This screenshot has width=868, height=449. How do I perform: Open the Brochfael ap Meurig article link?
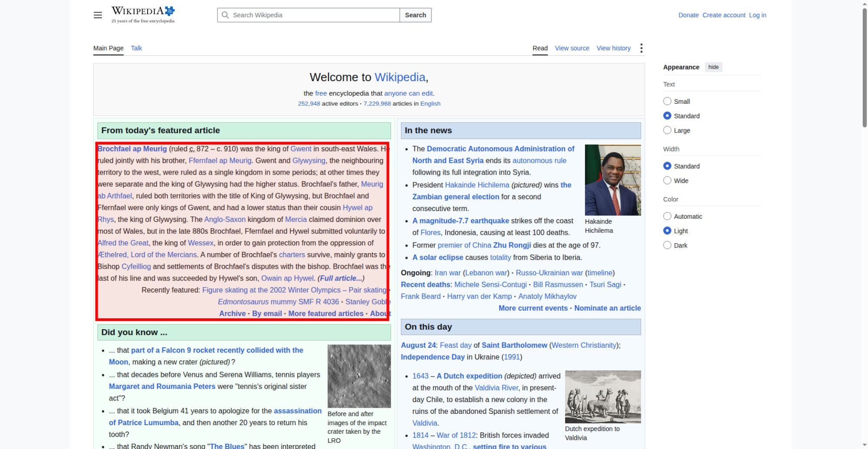(x=132, y=149)
